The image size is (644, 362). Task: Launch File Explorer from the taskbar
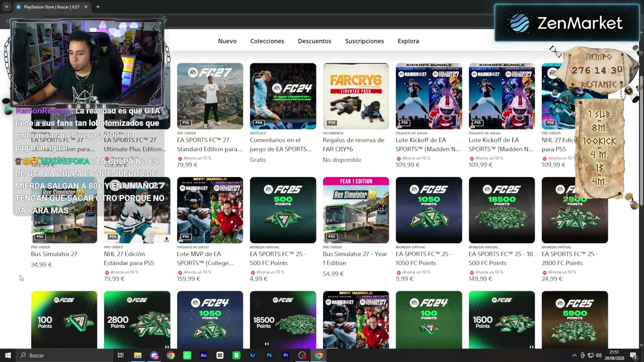pyautogui.click(x=137, y=355)
